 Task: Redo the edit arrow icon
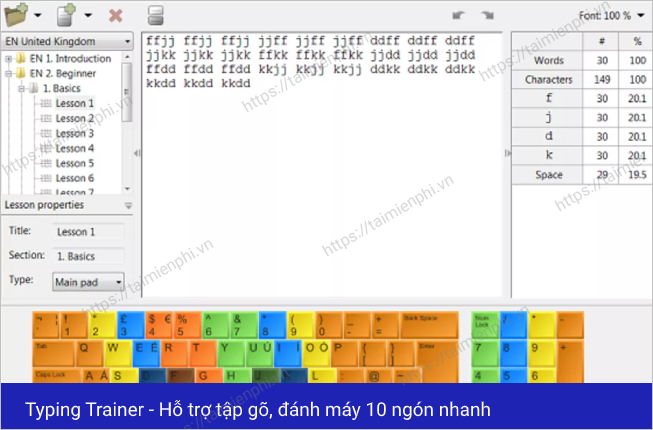[487, 16]
